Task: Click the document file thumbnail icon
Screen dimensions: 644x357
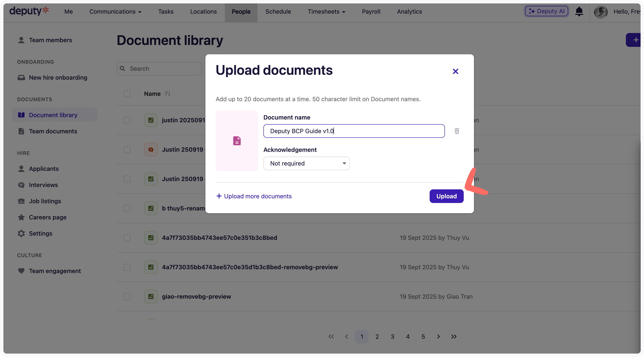Action: tap(237, 141)
